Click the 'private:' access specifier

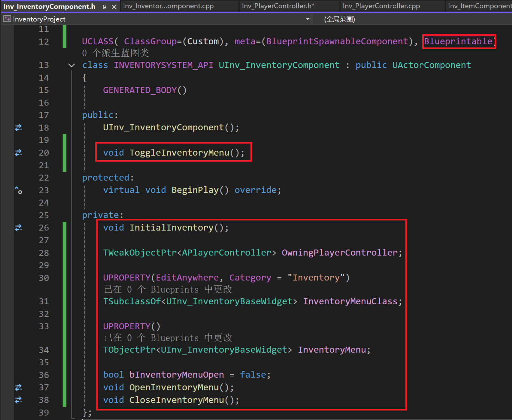103,215
